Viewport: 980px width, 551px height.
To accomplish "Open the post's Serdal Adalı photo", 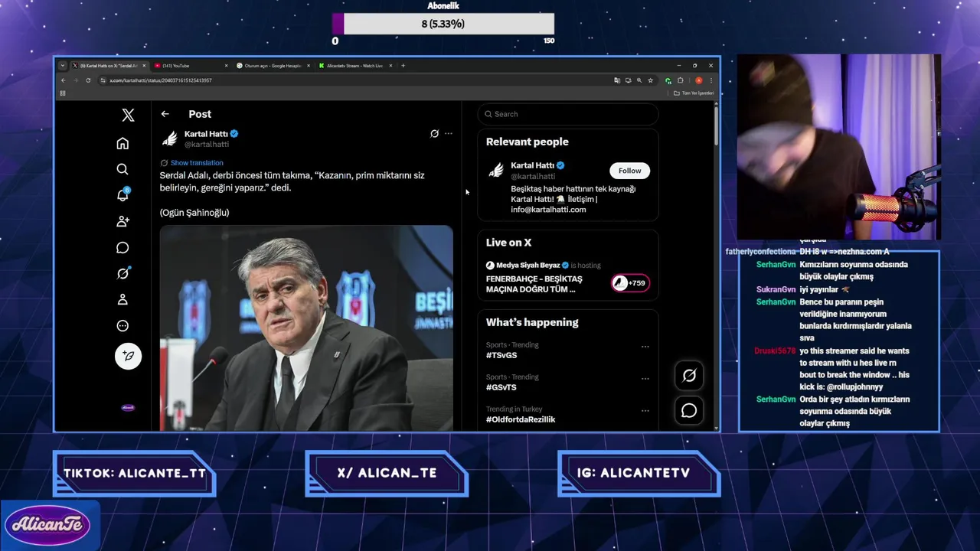I will (x=306, y=328).
